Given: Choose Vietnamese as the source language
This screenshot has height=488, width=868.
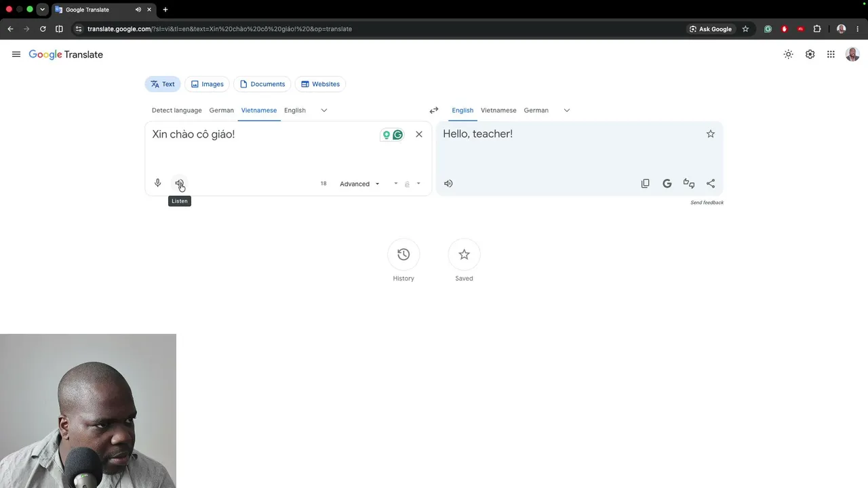Looking at the screenshot, I should click(x=259, y=110).
